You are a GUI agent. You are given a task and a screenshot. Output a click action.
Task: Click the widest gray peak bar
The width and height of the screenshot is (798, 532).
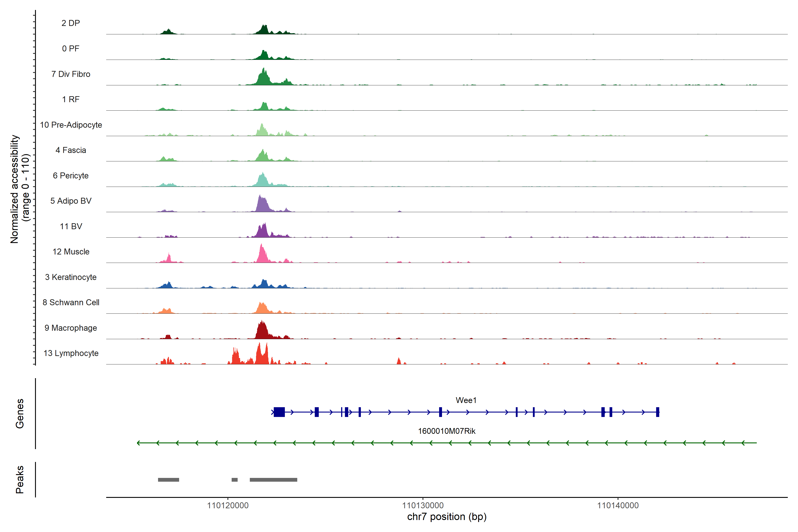click(x=274, y=480)
